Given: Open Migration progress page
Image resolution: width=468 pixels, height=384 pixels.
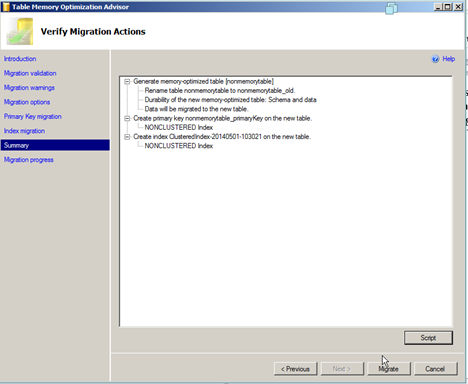Looking at the screenshot, I should (29, 160).
